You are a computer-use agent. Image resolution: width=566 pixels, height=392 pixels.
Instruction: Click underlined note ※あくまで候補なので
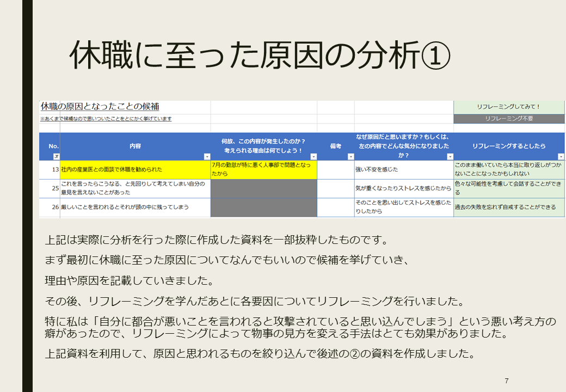point(106,119)
